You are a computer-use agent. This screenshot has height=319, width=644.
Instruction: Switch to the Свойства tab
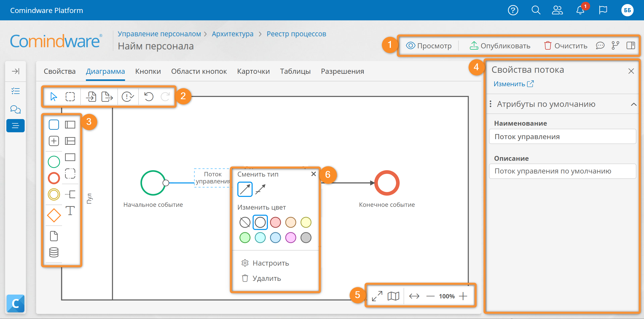click(x=60, y=71)
